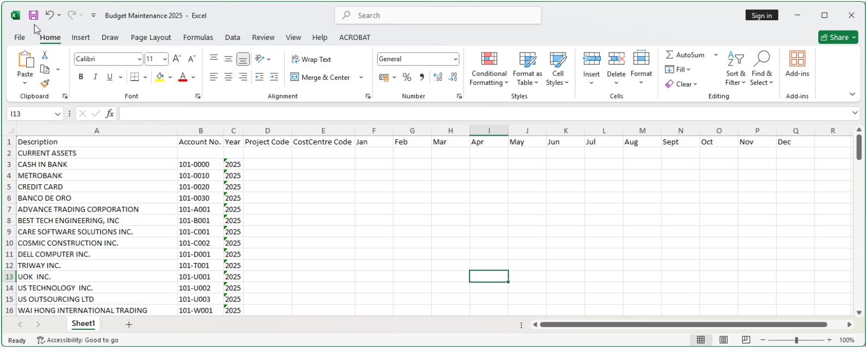Expand the formula bar
868x350 pixels.
[x=855, y=113]
